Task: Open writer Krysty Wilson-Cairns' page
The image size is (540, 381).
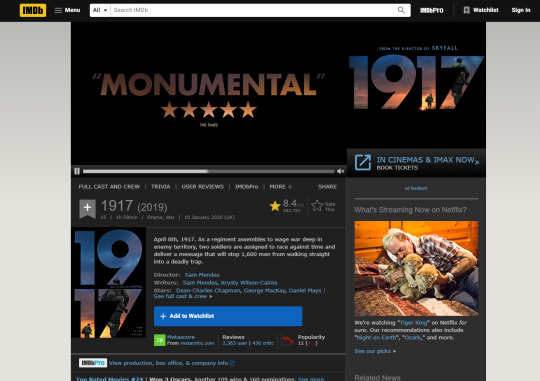Action: click(249, 283)
